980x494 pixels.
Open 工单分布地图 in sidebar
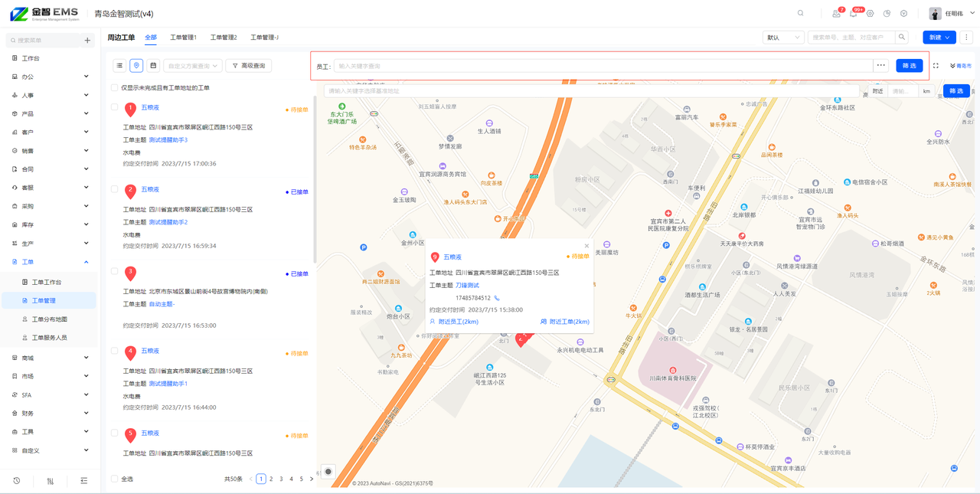pos(50,319)
